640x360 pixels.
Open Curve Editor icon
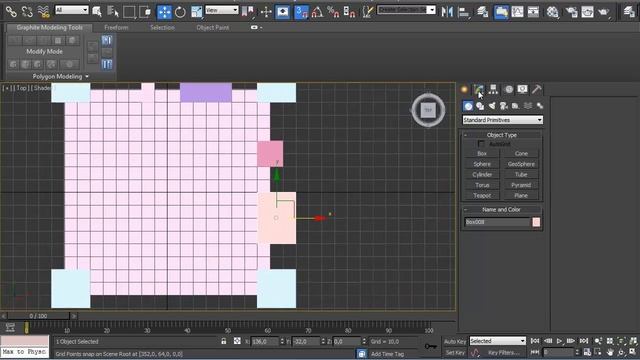coord(517,12)
